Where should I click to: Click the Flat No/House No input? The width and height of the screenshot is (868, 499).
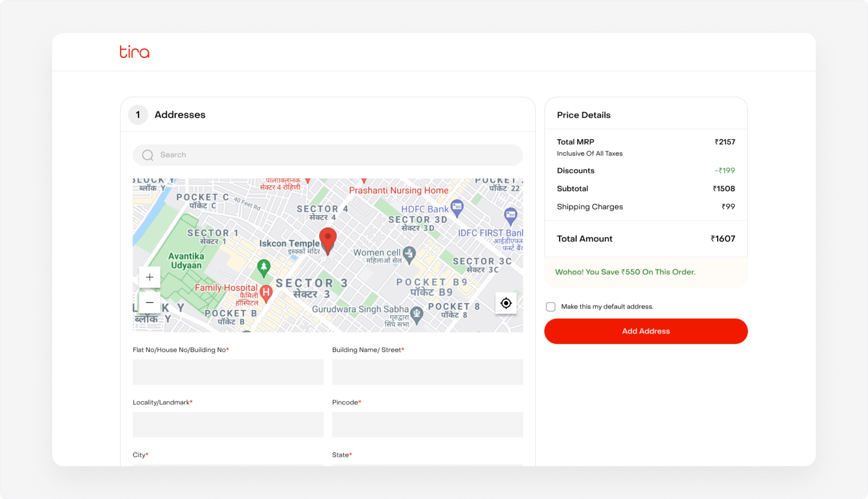click(228, 372)
